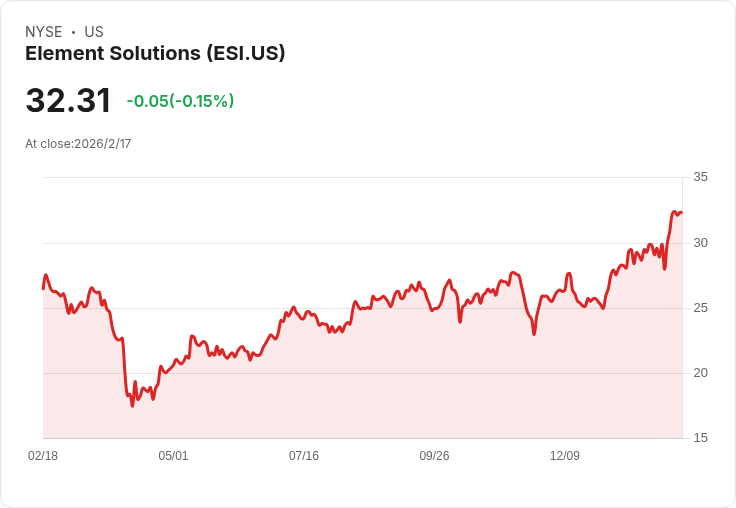Click the start of the red price line
Image resolution: width=736 pixels, height=508 pixels.
[x=44, y=287]
